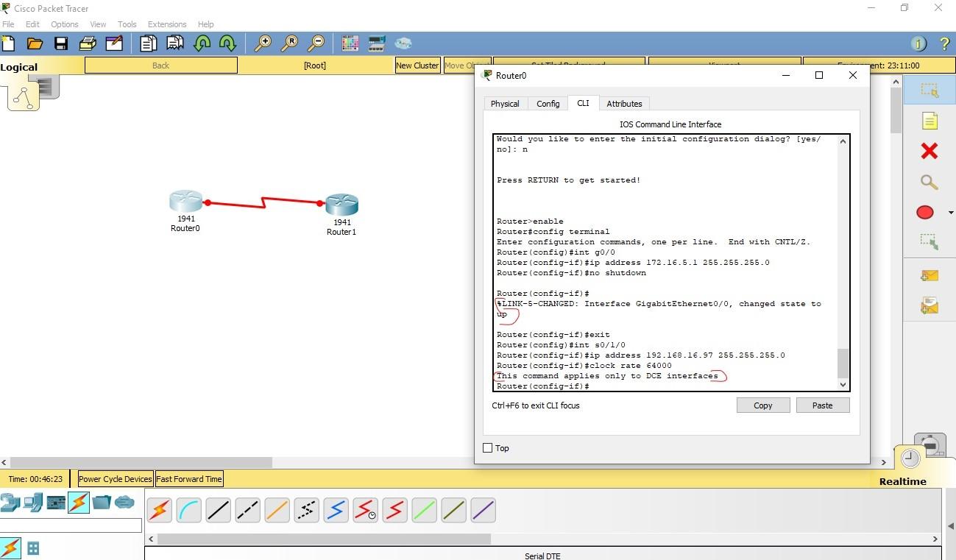956x560 pixels.
Task: Choose the Resize Shape tool
Action: [x=929, y=241]
